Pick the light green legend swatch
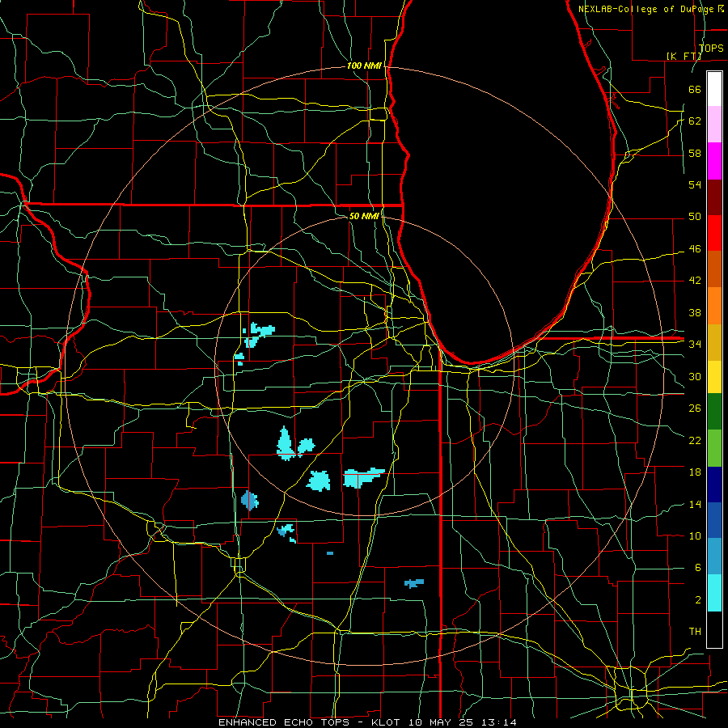The image size is (728, 728). tap(714, 448)
